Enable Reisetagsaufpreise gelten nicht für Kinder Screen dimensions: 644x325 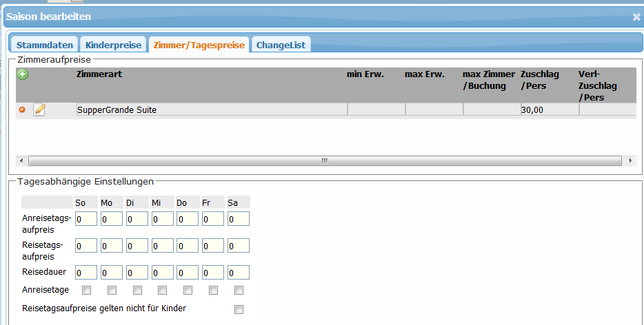(x=239, y=309)
